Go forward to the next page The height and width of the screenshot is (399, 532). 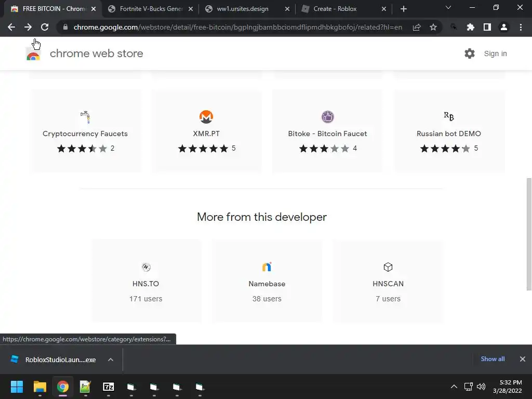[x=28, y=27]
